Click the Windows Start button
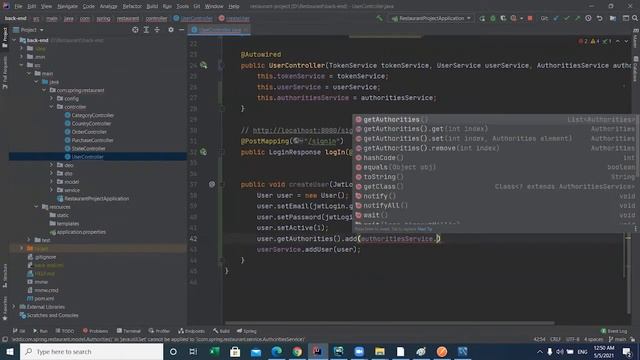Viewport: 640px width, 360px height. click(10, 351)
